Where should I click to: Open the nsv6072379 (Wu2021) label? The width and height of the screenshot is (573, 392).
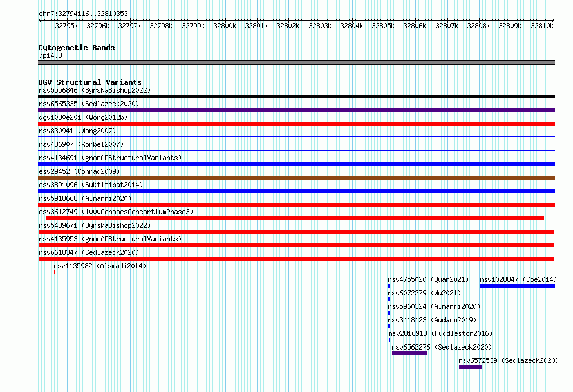coord(424,293)
